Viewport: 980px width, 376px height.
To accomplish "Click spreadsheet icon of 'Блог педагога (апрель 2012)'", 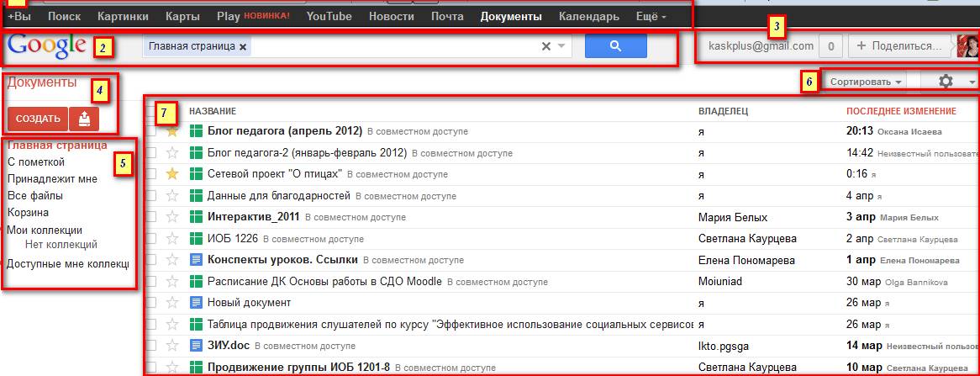I will click(196, 131).
